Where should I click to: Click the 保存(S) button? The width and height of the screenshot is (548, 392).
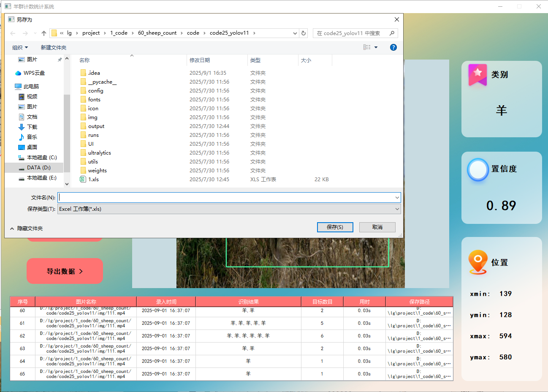[x=335, y=227]
